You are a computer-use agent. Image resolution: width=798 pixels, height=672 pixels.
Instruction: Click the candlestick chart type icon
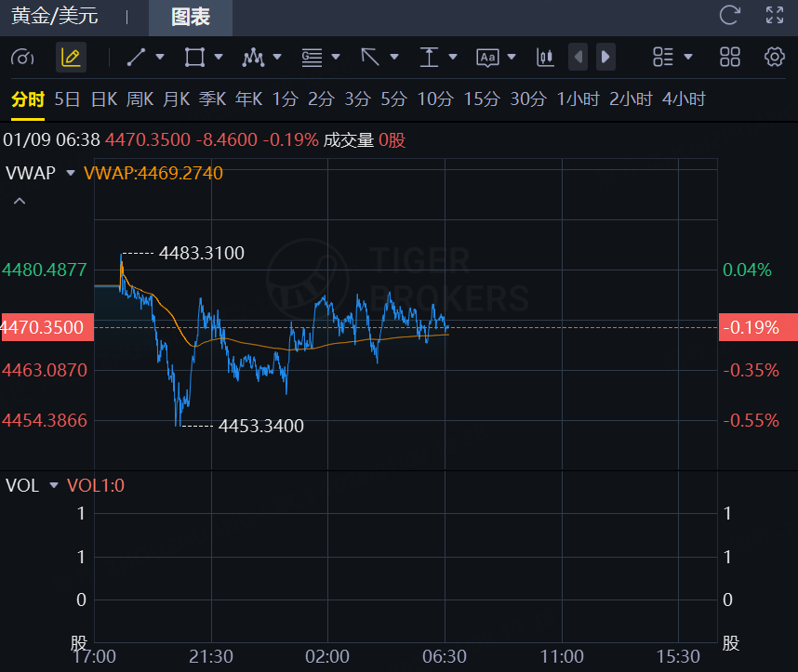coord(545,58)
